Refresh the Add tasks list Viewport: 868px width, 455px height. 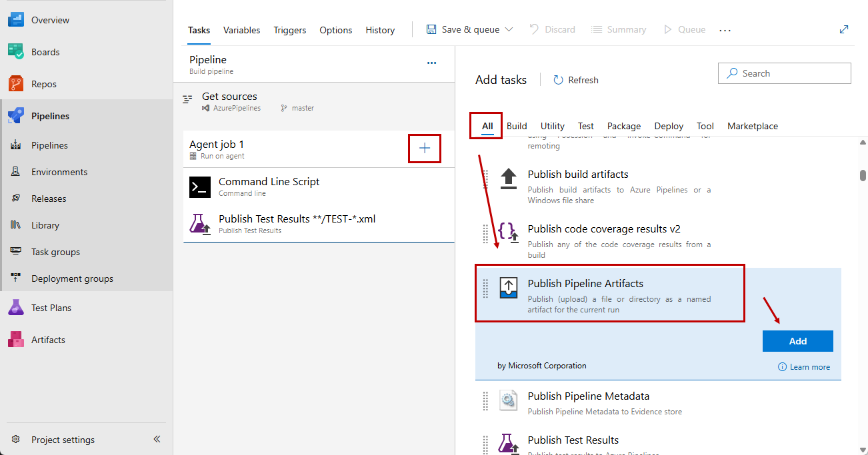[575, 79]
